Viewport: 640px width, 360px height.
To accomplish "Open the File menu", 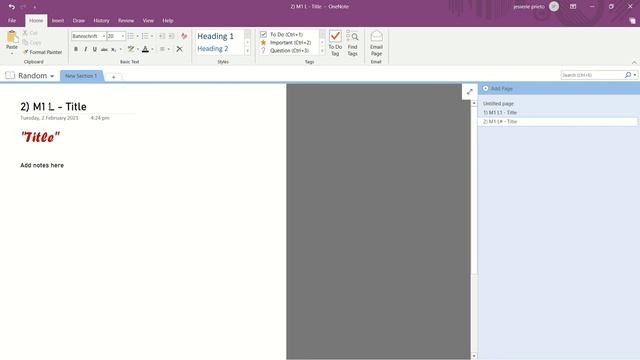I will [12, 20].
